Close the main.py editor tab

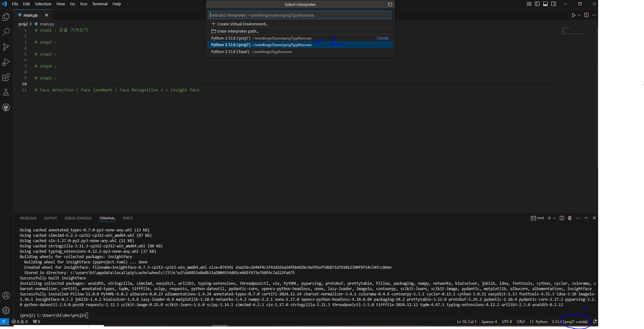pos(46,15)
